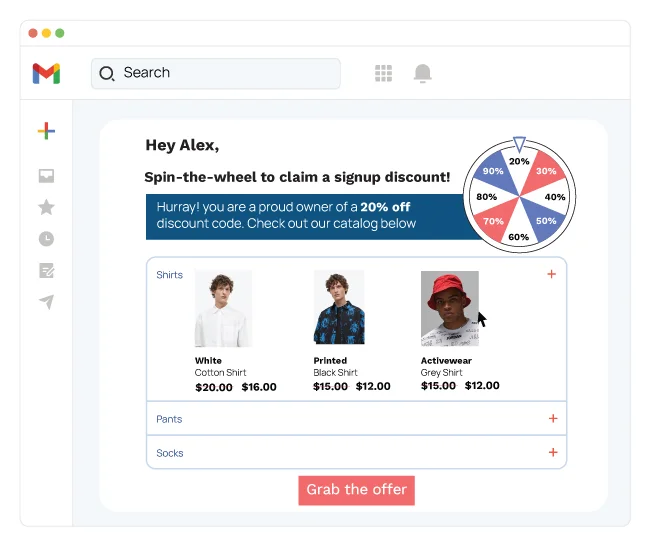This screenshot has height=545, width=650.
Task: Open Snoozed clock icon in sidebar
Action: 46,239
